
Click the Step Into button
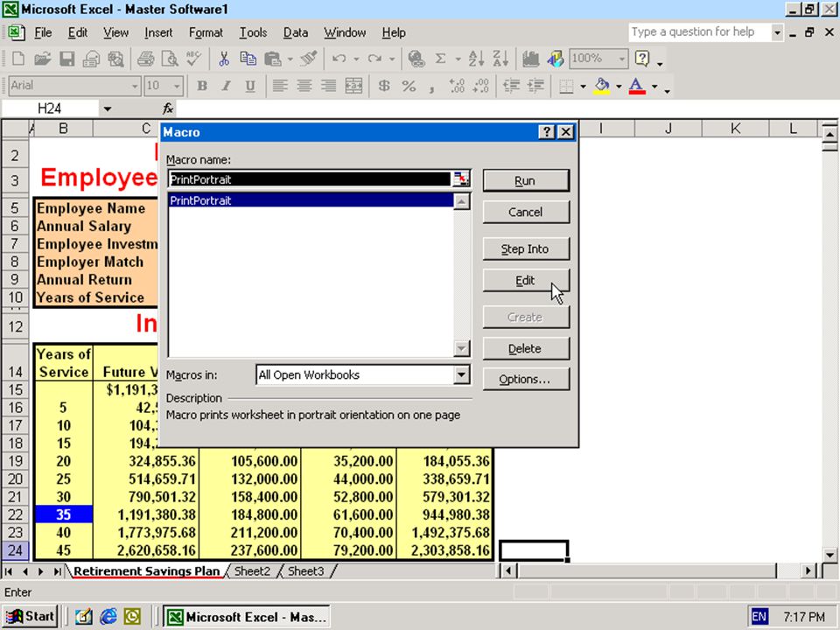pyautogui.click(x=526, y=249)
